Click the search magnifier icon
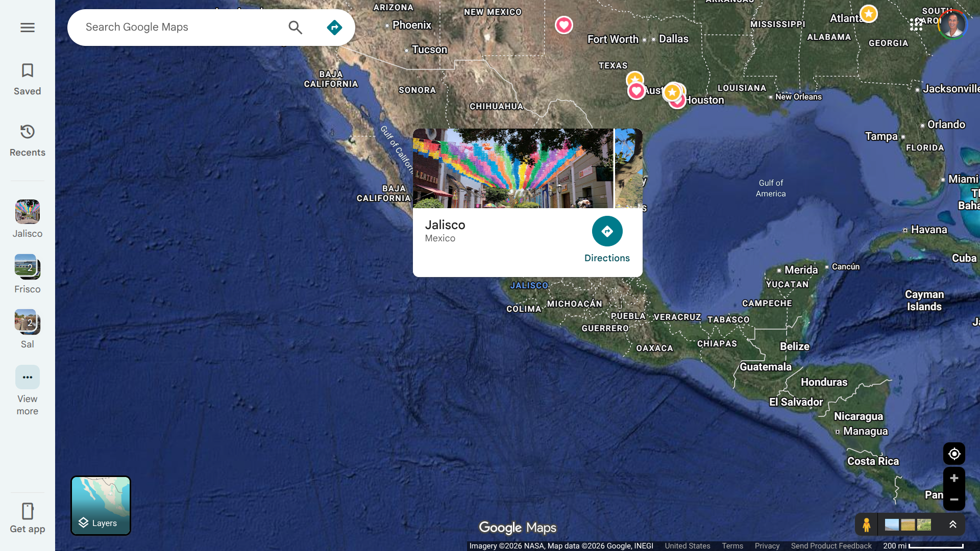 [295, 28]
